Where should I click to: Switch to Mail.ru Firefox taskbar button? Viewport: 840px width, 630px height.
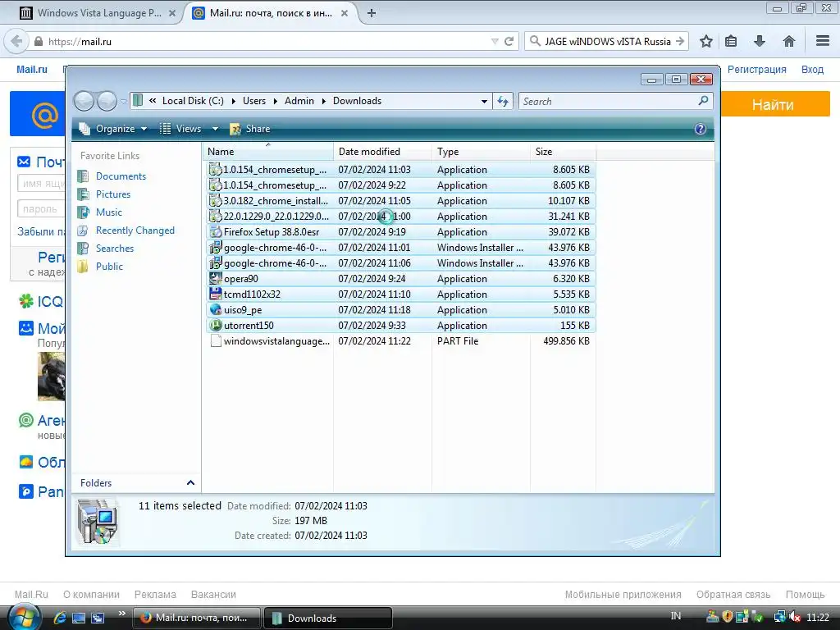196,618
